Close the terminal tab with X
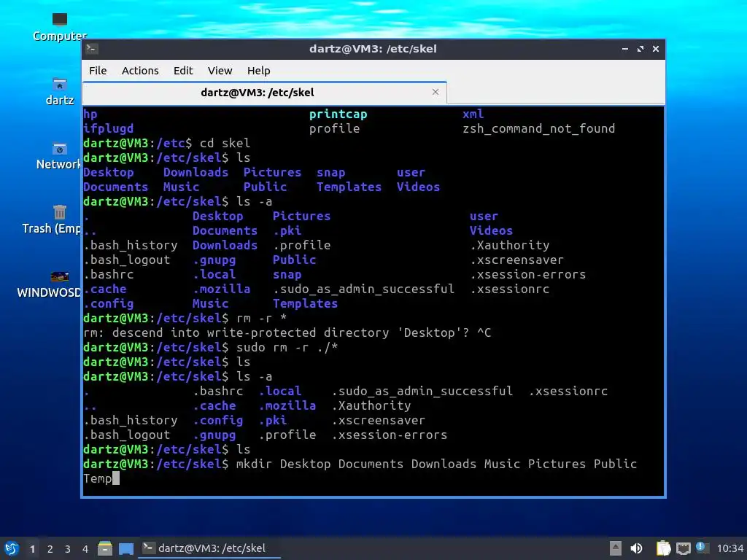The image size is (747, 560). [x=435, y=92]
